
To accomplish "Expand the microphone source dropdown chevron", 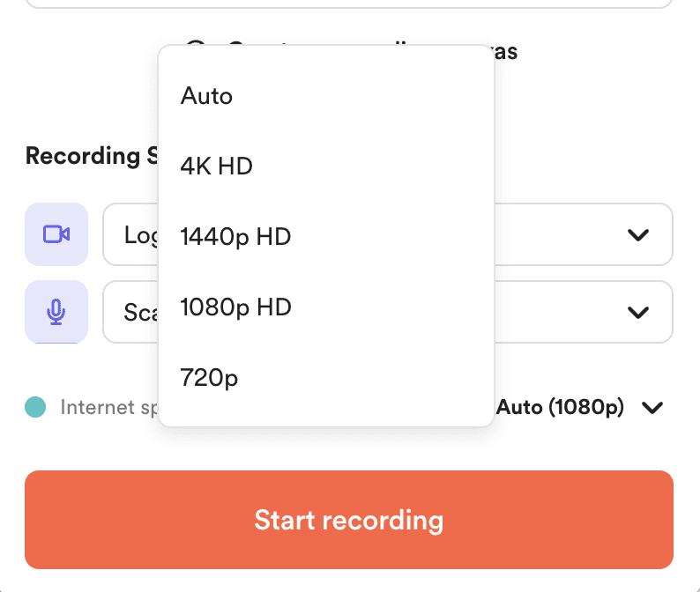I will click(x=637, y=312).
